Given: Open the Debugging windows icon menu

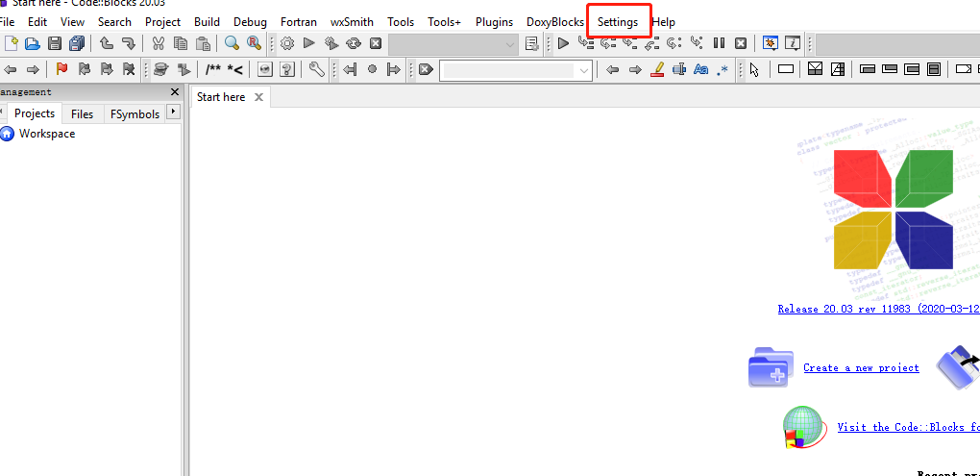Looking at the screenshot, I should 771,43.
